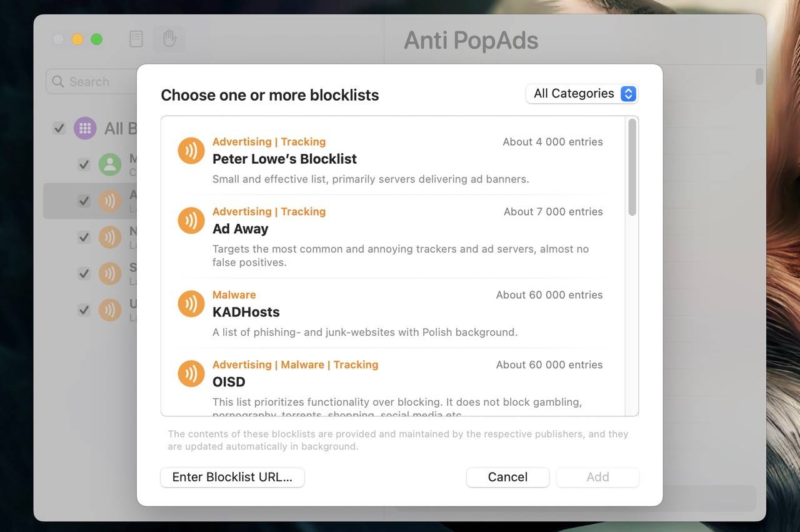The height and width of the screenshot is (532, 800).
Task: Click the KADHosts blocklist feed icon
Action: 191,304
